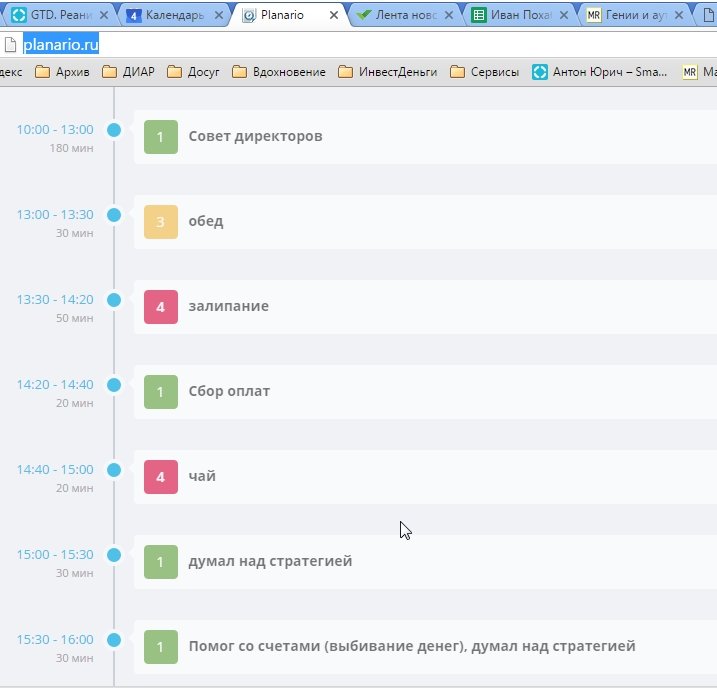Click priority badge of Сбор оплат task

pyautogui.click(x=161, y=392)
